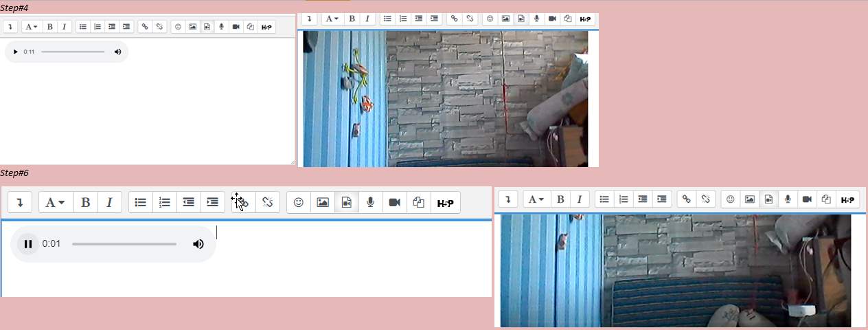Open emoji picker in Step#6 audio editor
868x330 pixels.
299,202
